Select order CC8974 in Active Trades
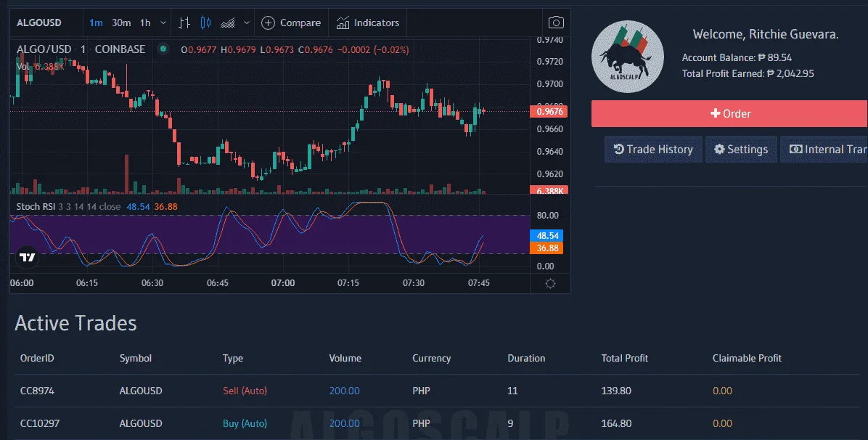This screenshot has width=868, height=440. (37, 391)
